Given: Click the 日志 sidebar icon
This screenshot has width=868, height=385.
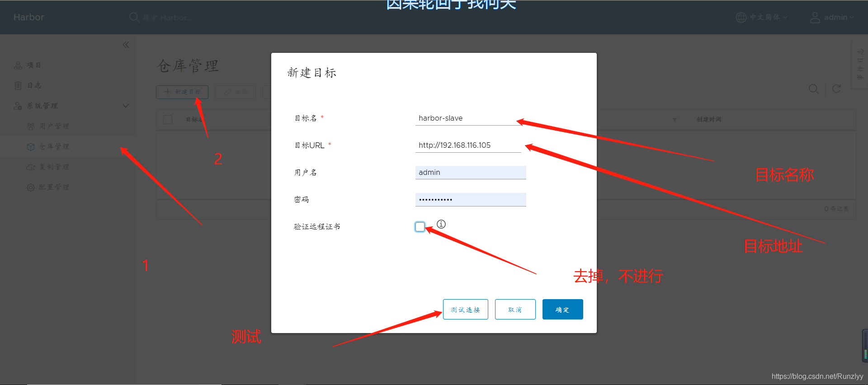Looking at the screenshot, I should [18, 85].
